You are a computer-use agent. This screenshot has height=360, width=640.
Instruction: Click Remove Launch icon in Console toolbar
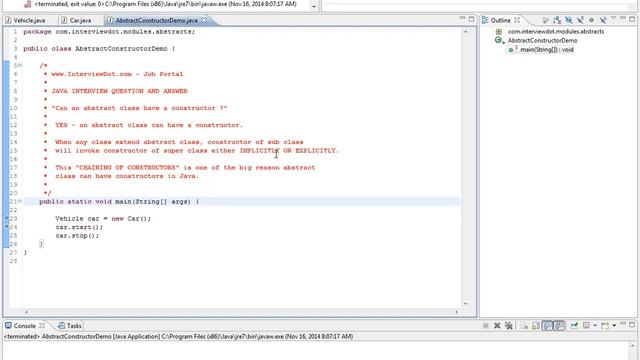click(x=497, y=325)
